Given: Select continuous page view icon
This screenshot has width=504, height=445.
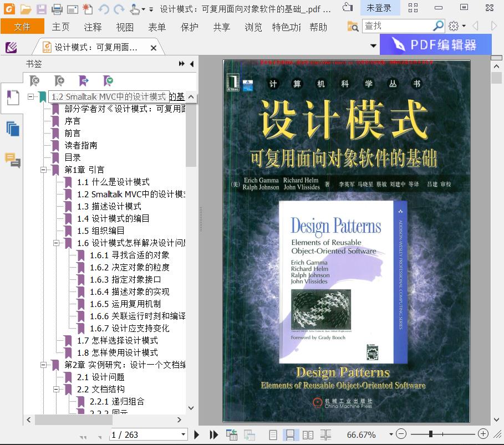Looking at the screenshot, I should (290, 435).
